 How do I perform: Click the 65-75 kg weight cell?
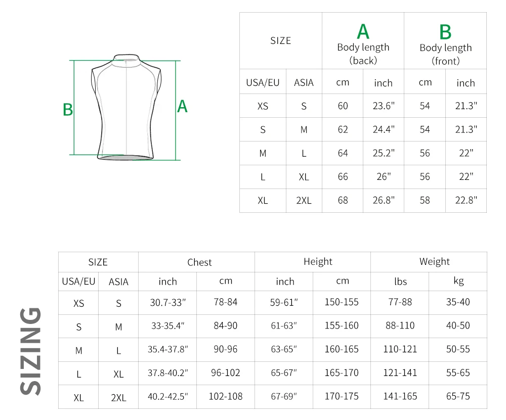[x=458, y=396]
